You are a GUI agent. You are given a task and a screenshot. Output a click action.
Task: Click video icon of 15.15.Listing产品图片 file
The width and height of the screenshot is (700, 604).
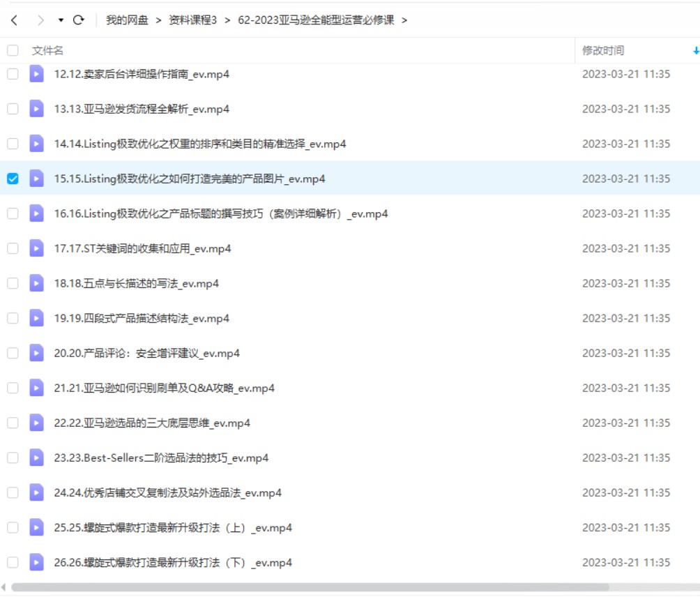(x=37, y=179)
